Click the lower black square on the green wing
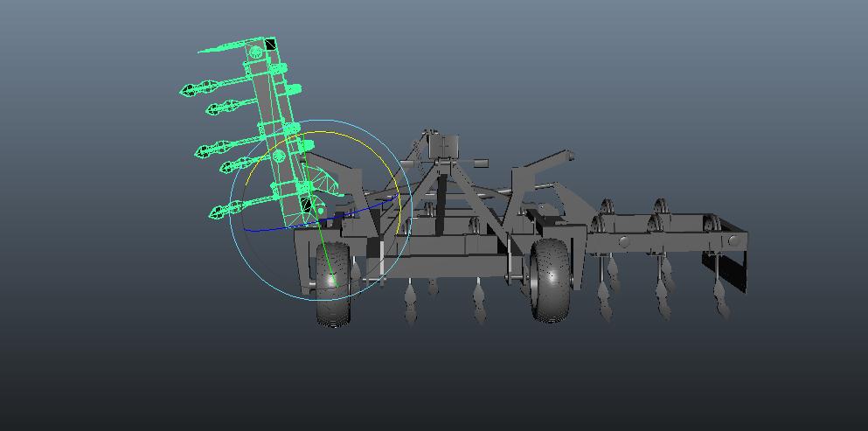 pos(307,205)
